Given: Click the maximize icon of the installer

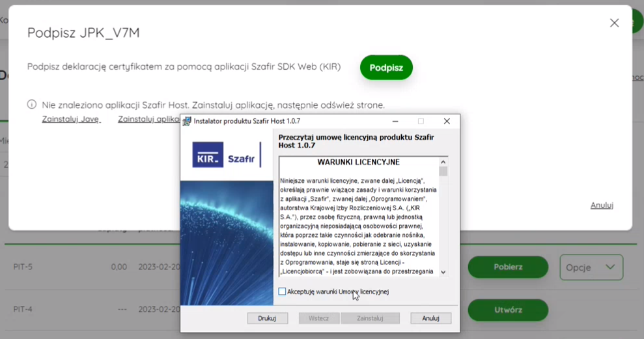Looking at the screenshot, I should pos(421,121).
